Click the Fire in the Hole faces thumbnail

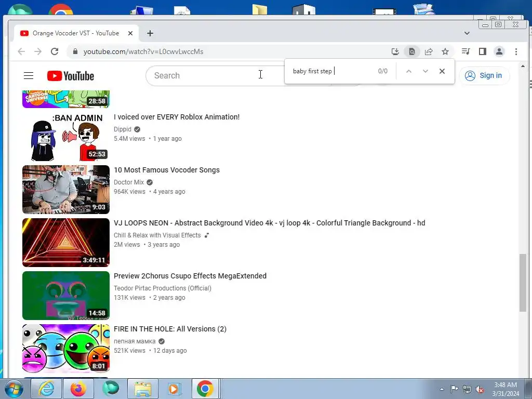(x=66, y=348)
